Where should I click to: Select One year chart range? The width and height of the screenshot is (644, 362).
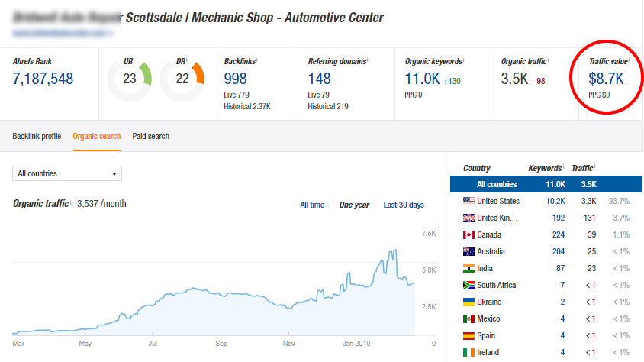(x=354, y=205)
